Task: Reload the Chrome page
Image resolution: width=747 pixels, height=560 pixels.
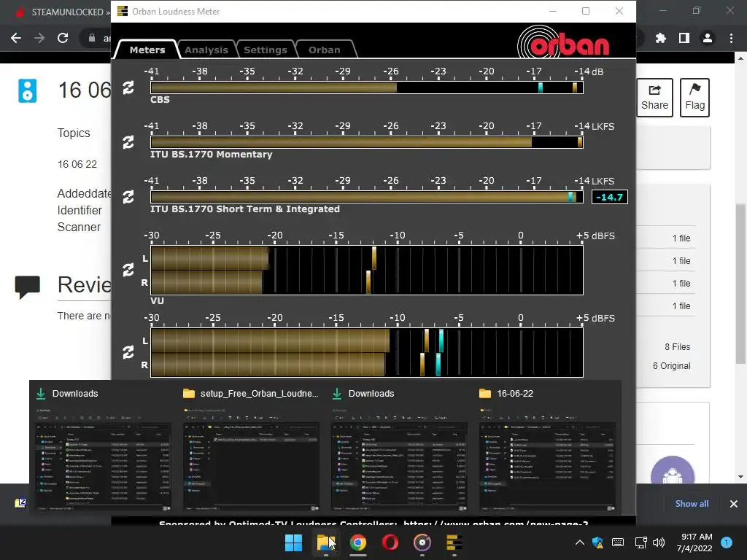Action: [63, 38]
